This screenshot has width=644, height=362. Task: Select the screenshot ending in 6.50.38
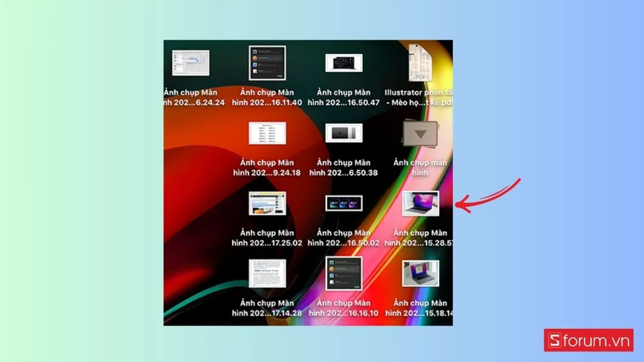click(343, 131)
